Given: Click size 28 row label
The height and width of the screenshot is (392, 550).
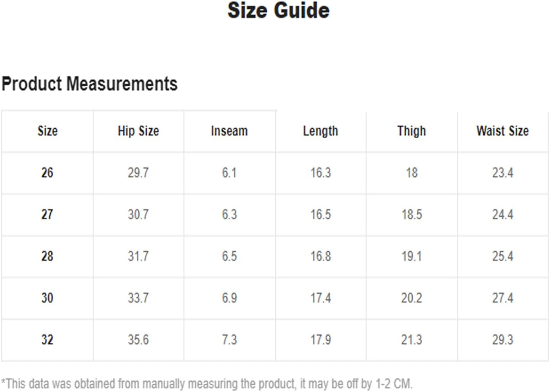Looking at the screenshot, I should [47, 256].
